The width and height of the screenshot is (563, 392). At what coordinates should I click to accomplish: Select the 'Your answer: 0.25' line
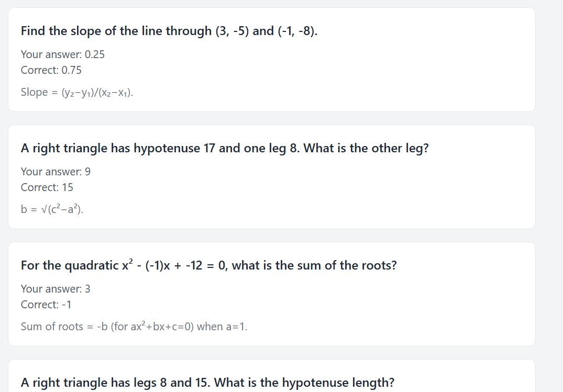63,54
